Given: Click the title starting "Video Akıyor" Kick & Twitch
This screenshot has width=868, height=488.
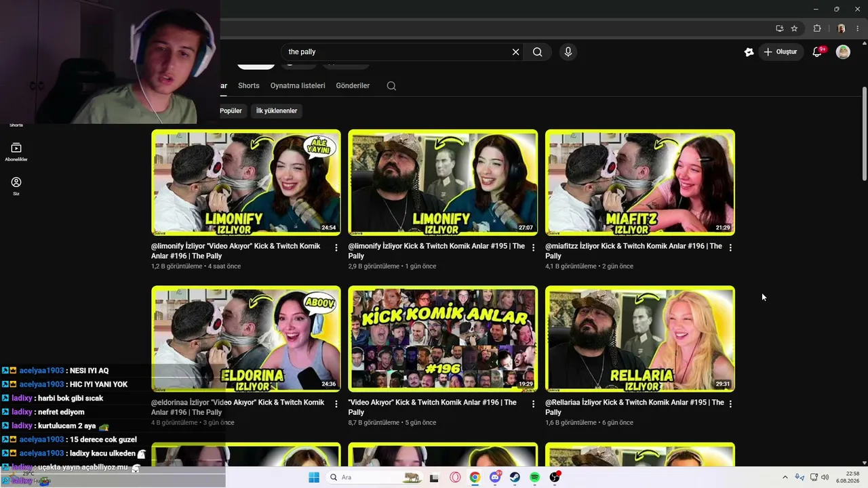Looking at the screenshot, I should click(x=433, y=407).
